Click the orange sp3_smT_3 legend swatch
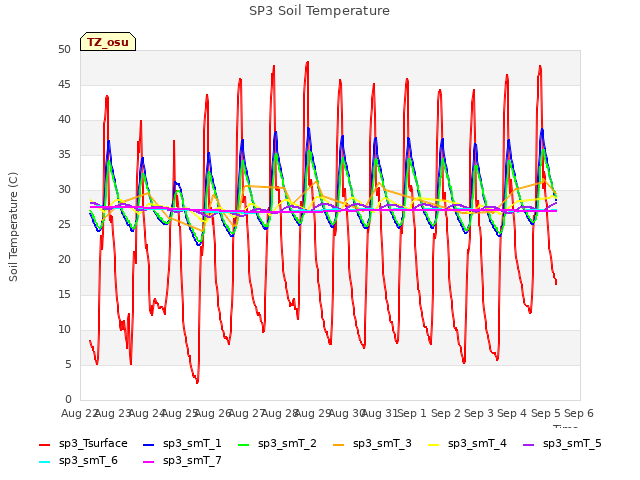This screenshot has height=480, width=640. (x=339, y=444)
